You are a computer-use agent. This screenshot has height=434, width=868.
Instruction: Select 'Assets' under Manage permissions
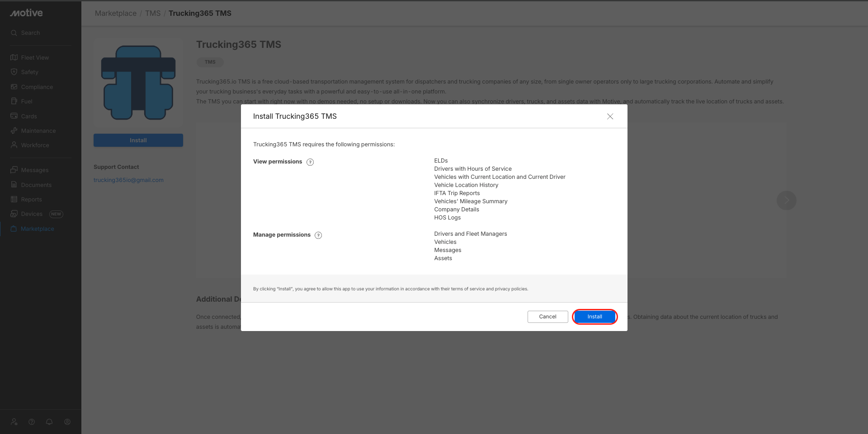pos(443,258)
